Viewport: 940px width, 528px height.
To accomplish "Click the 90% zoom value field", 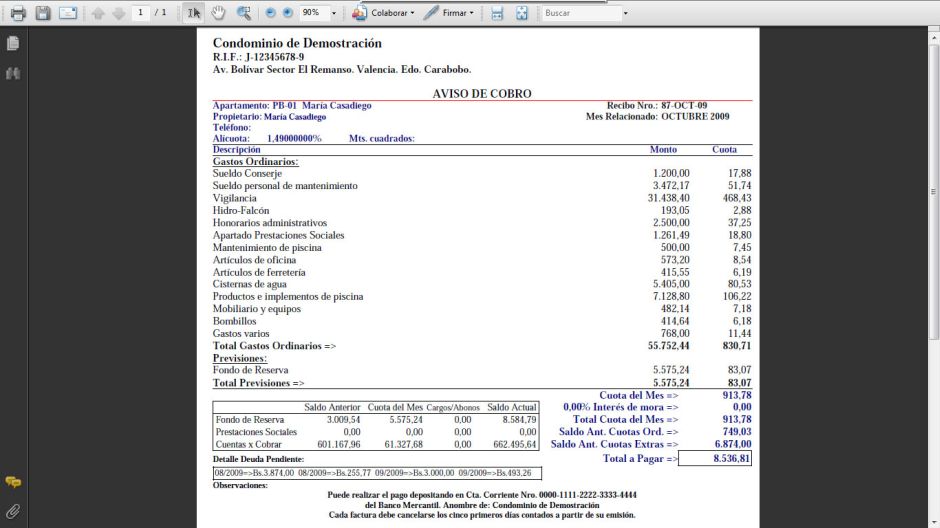I will pos(314,13).
